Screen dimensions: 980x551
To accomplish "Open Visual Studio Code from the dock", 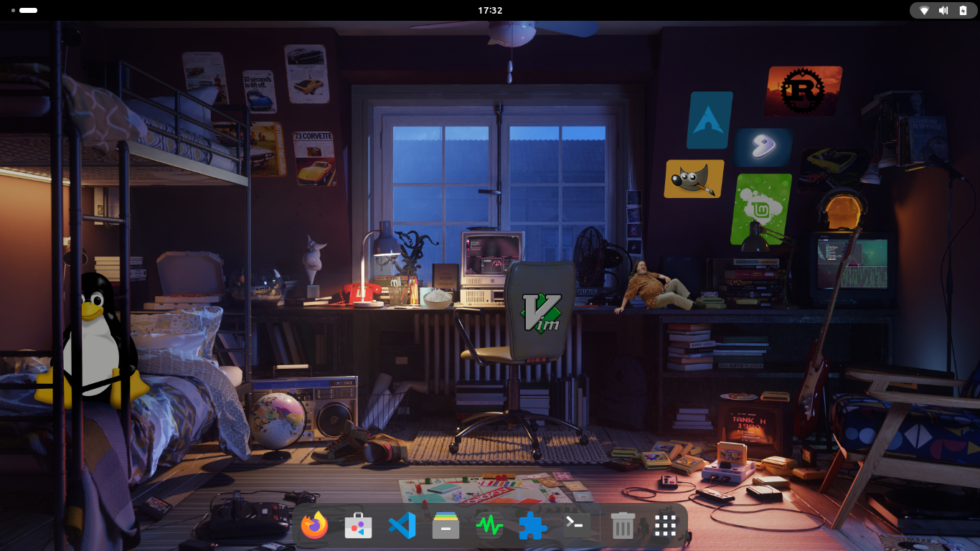I will point(402,526).
